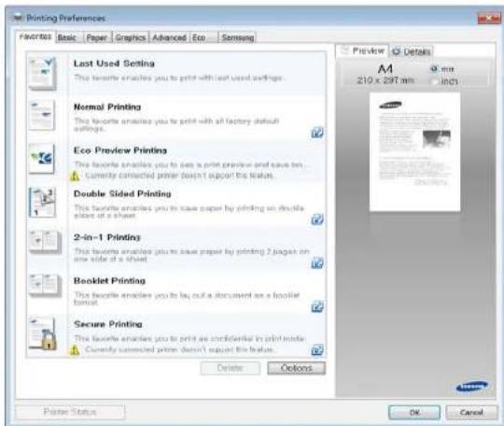Select the 'Double Sided Printing' title
Image resolution: width=504 pixels, height=426 pixels.
pos(122,193)
